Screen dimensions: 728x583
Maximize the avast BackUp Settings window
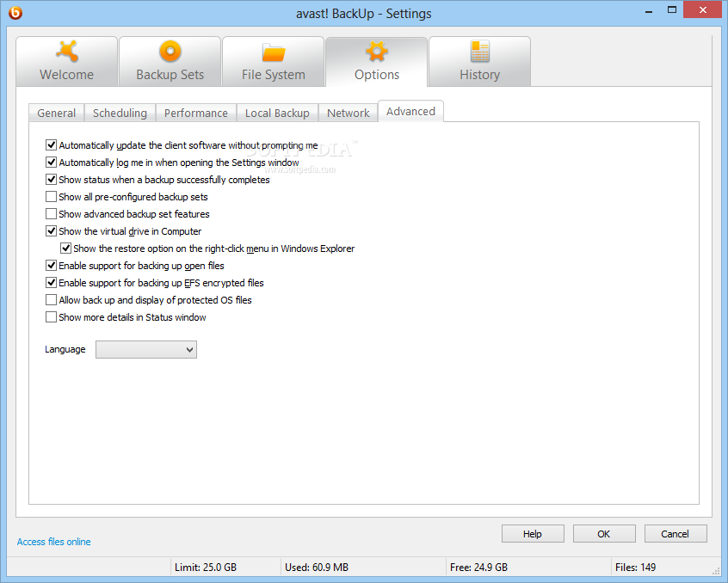point(672,10)
